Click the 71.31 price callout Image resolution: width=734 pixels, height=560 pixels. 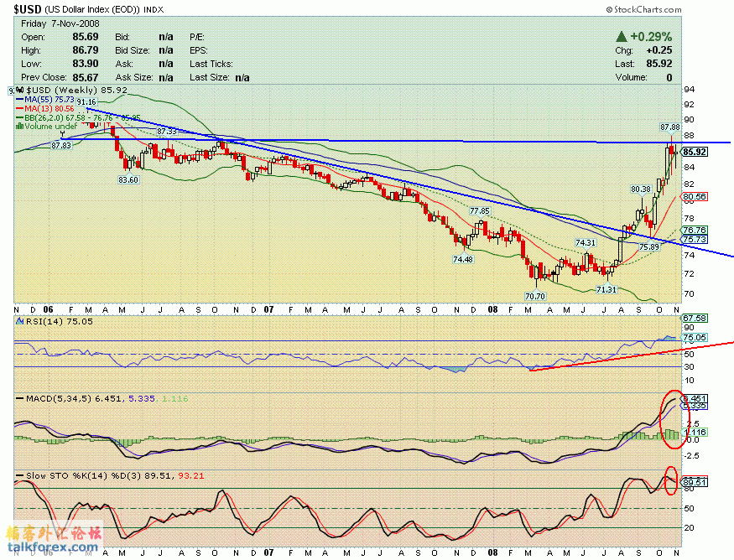click(x=606, y=289)
